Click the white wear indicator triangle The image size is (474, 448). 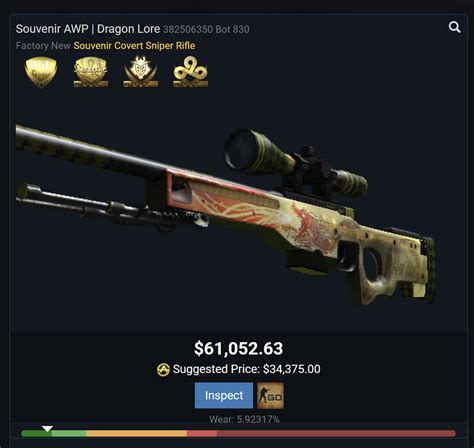pyautogui.click(x=47, y=429)
